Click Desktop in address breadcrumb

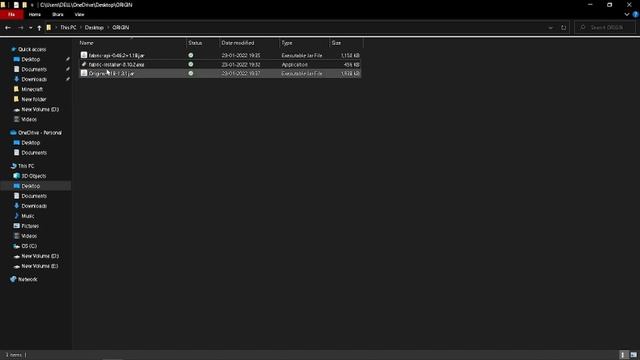point(94,28)
